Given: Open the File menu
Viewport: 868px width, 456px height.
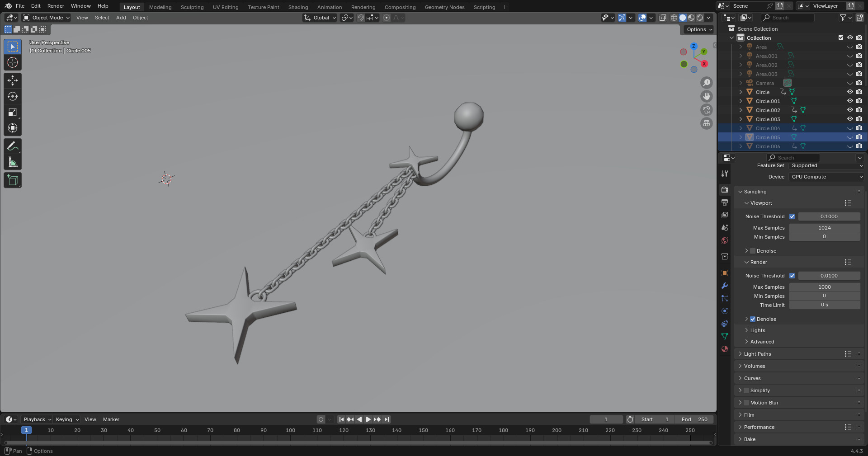Looking at the screenshot, I should click(x=20, y=6).
